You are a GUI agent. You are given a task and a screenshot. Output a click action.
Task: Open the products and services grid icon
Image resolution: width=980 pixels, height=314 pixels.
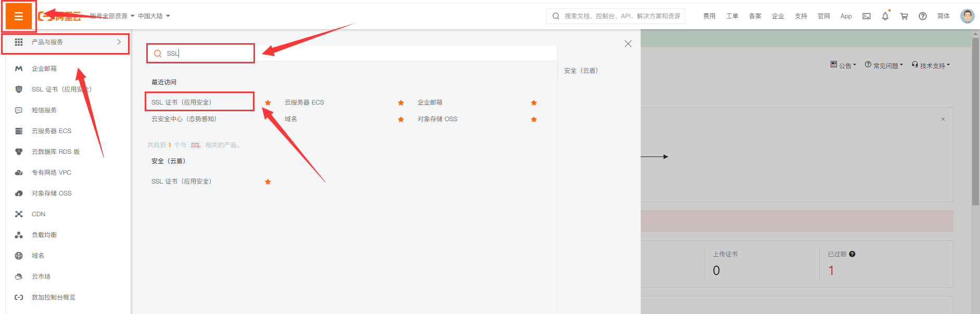coord(19,42)
